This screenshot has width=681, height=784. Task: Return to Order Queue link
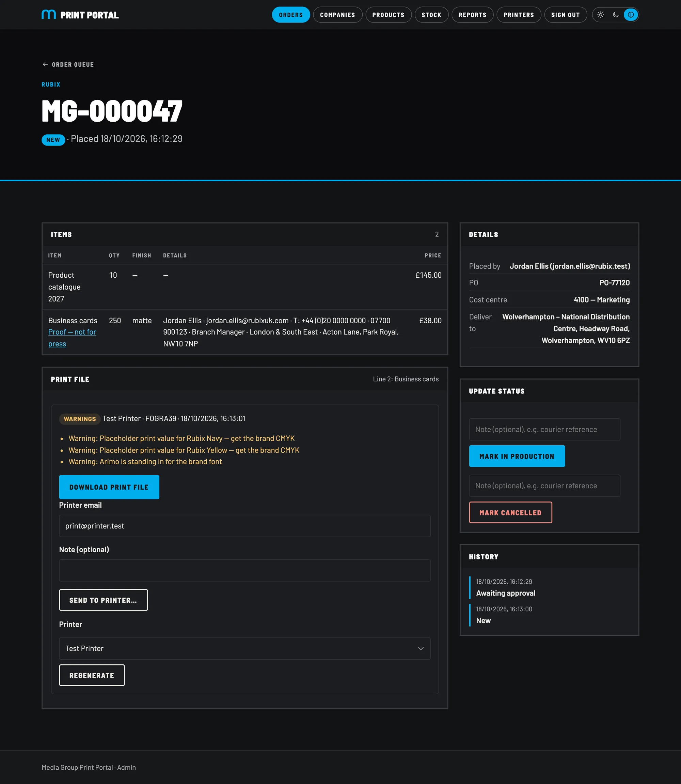tap(68, 65)
